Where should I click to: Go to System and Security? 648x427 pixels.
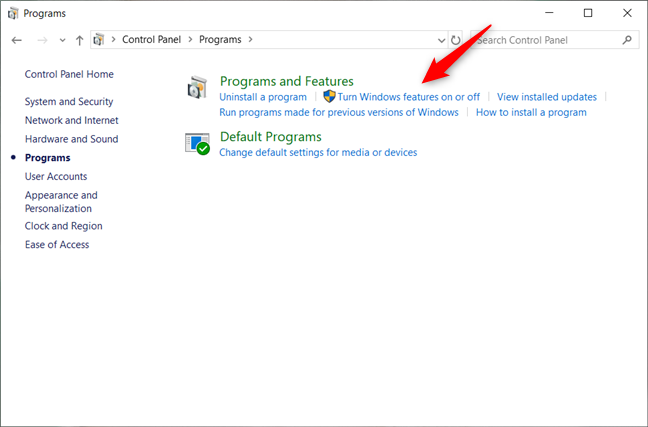pyautogui.click(x=69, y=102)
